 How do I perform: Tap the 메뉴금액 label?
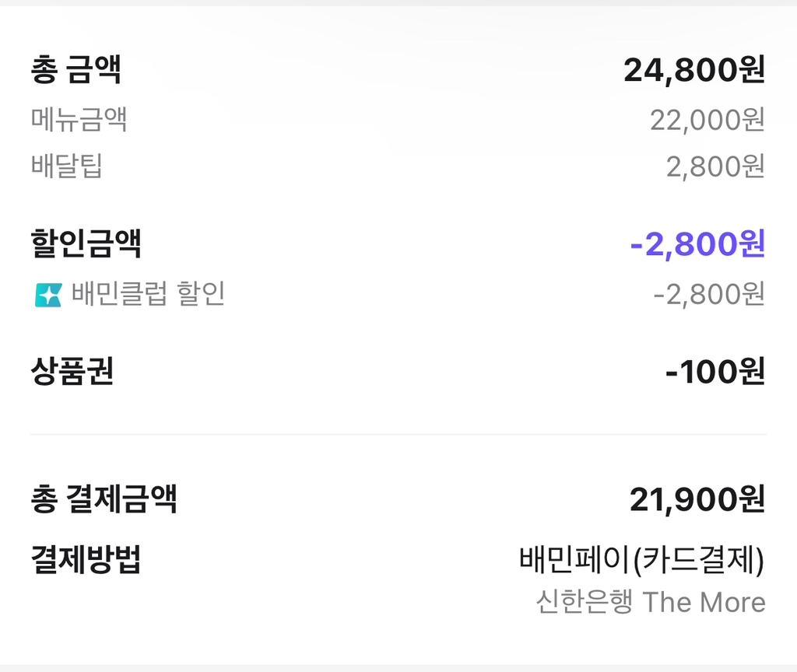(79, 120)
